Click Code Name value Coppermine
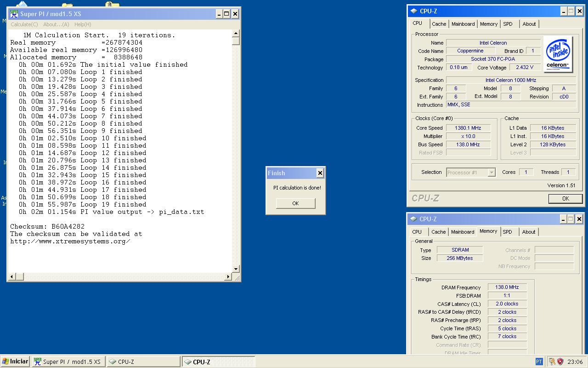 point(470,51)
